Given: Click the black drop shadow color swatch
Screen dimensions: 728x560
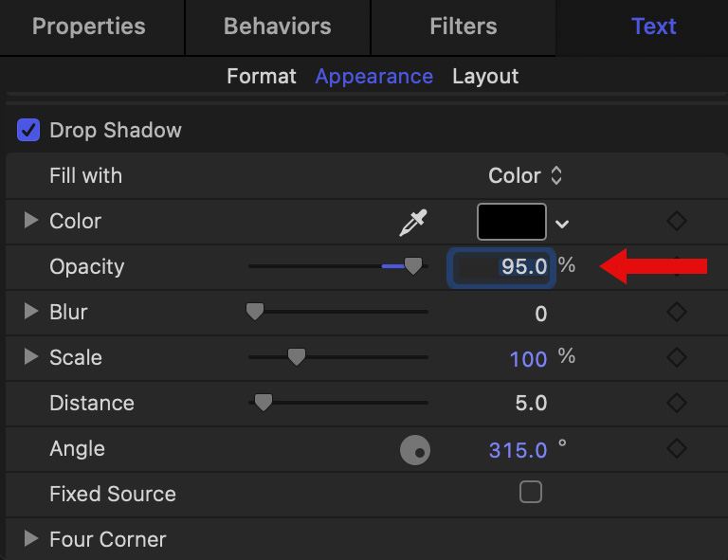Looking at the screenshot, I should point(512,222).
